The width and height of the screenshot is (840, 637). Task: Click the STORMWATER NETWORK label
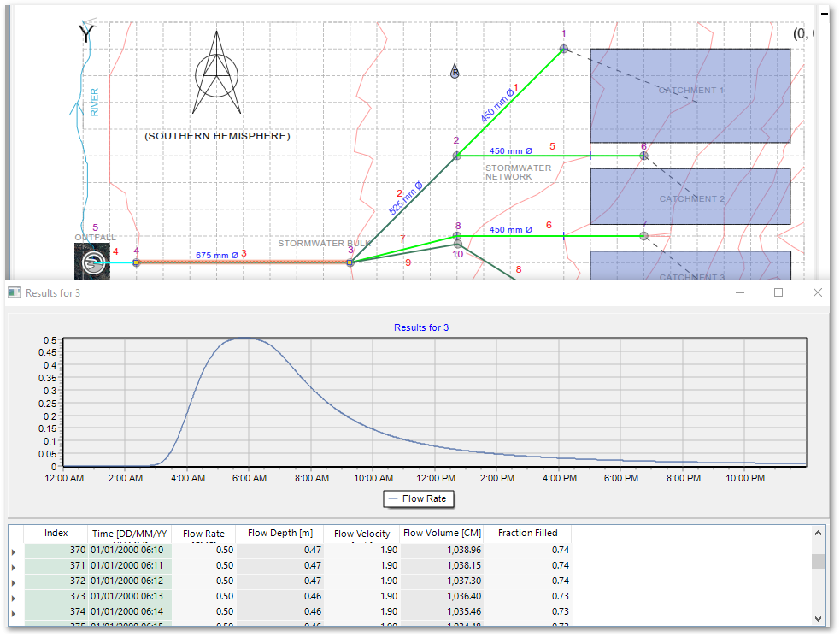click(x=518, y=172)
